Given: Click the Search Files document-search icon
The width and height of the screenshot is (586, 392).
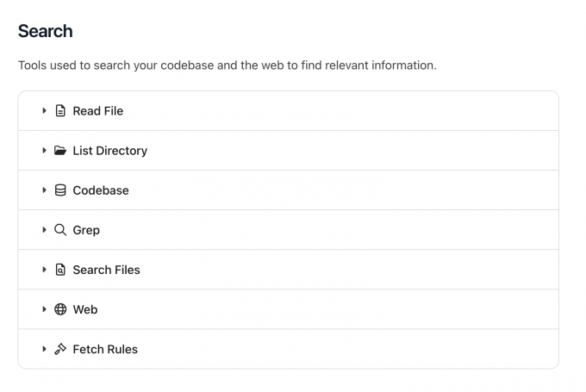Looking at the screenshot, I should (x=60, y=270).
